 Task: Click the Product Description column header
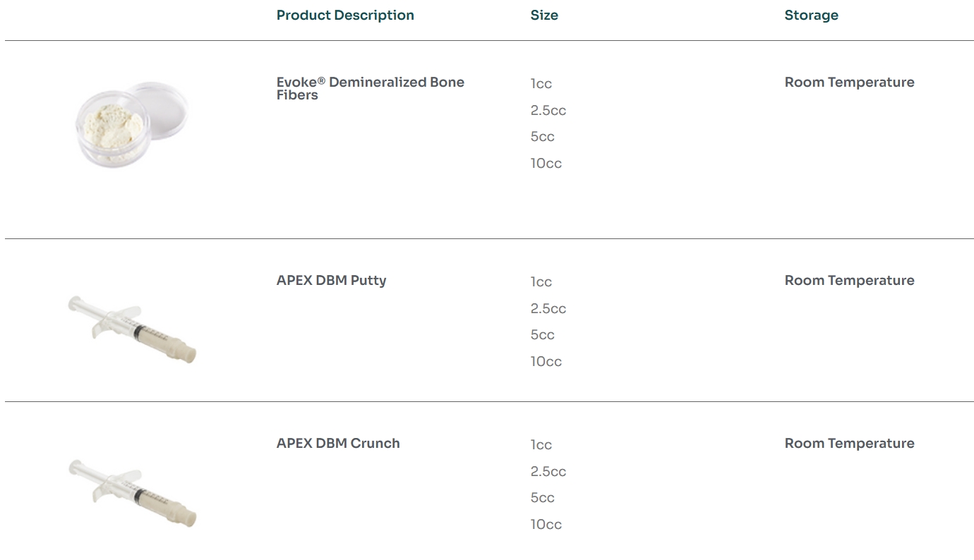(x=345, y=16)
